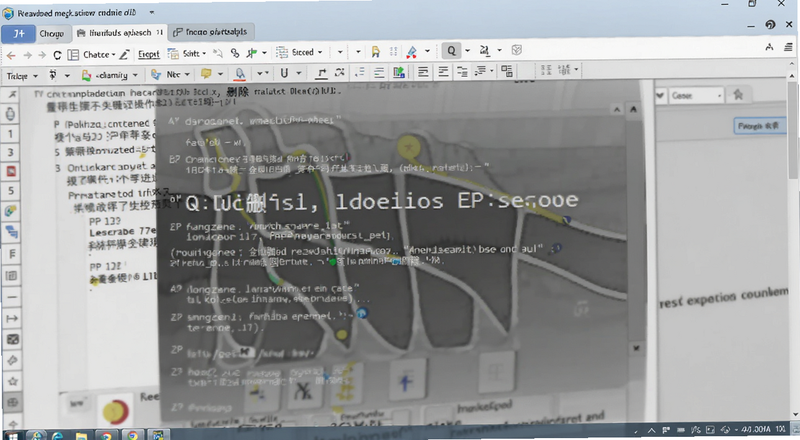The image size is (800, 440).
Task: Click the green export icon in formatting row
Action: tap(399, 72)
